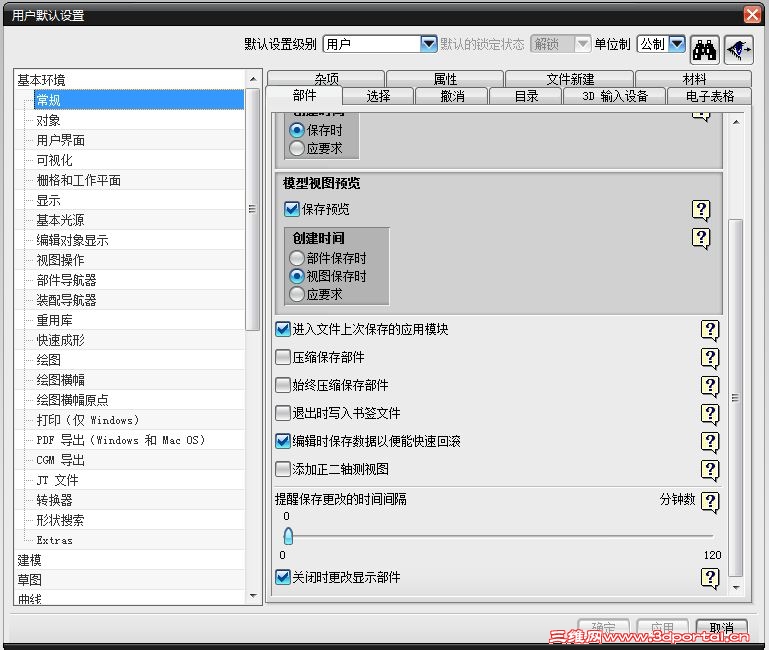Image resolution: width=769 pixels, height=650 pixels.
Task: Switch to the 电子表格 tab
Action: coord(710,96)
